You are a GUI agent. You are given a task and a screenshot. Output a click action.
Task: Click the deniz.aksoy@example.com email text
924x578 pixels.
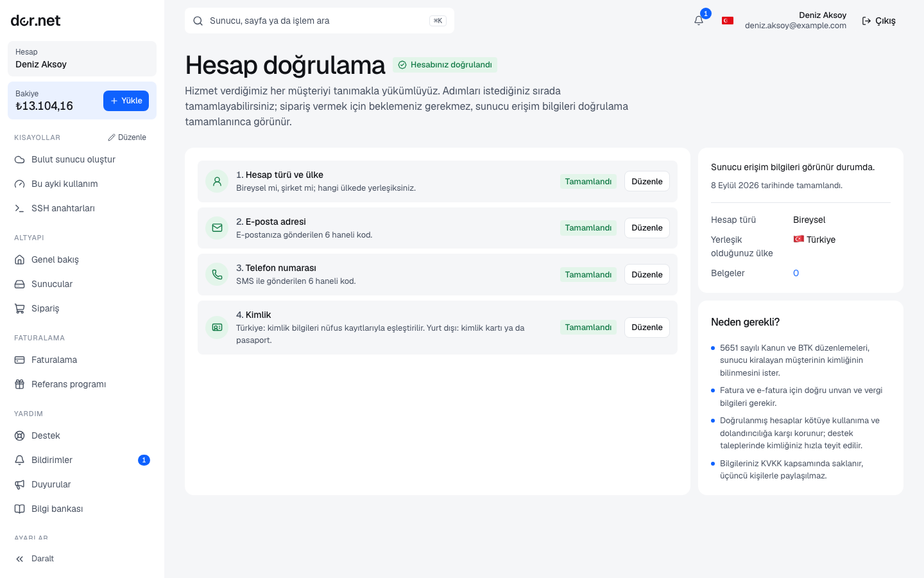point(796,26)
